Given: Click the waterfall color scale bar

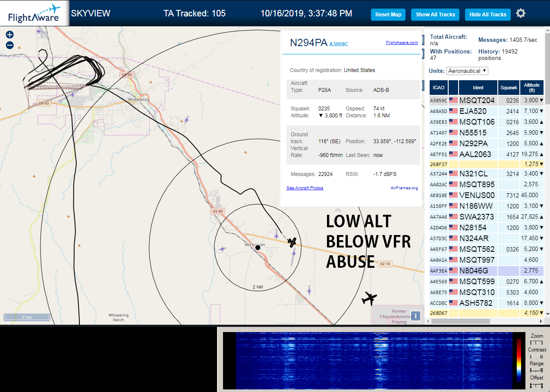Looking at the screenshot, I should coord(519,361).
